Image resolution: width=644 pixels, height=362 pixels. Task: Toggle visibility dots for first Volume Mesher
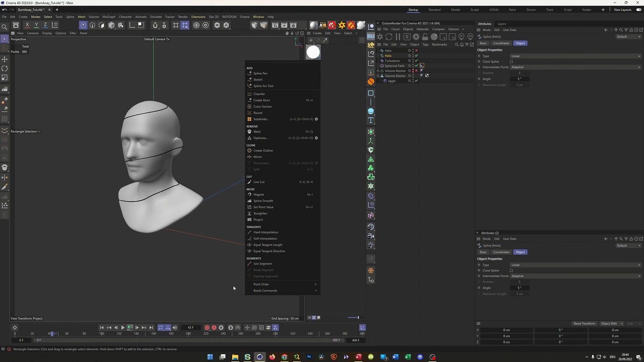413,71
